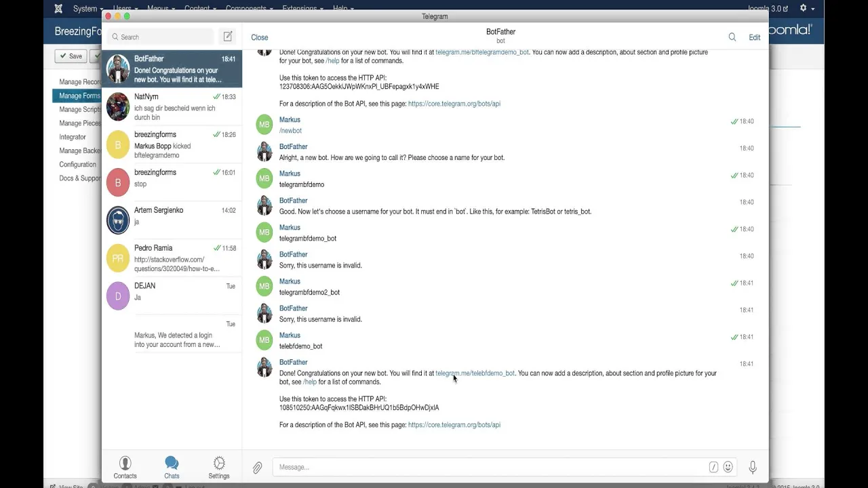Click the telegrambfdemo2_bot message text
The height and width of the screenshot is (488, 868).
pyautogui.click(x=309, y=292)
